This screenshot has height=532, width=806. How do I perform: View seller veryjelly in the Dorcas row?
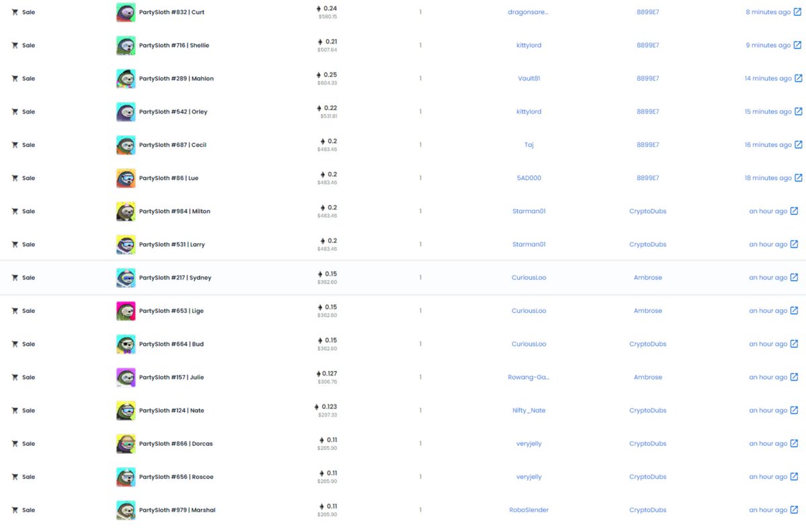[x=529, y=443]
